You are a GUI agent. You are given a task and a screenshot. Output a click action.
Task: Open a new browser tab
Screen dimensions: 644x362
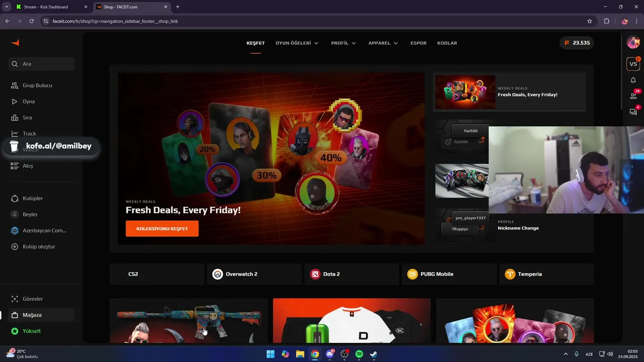coord(178,7)
